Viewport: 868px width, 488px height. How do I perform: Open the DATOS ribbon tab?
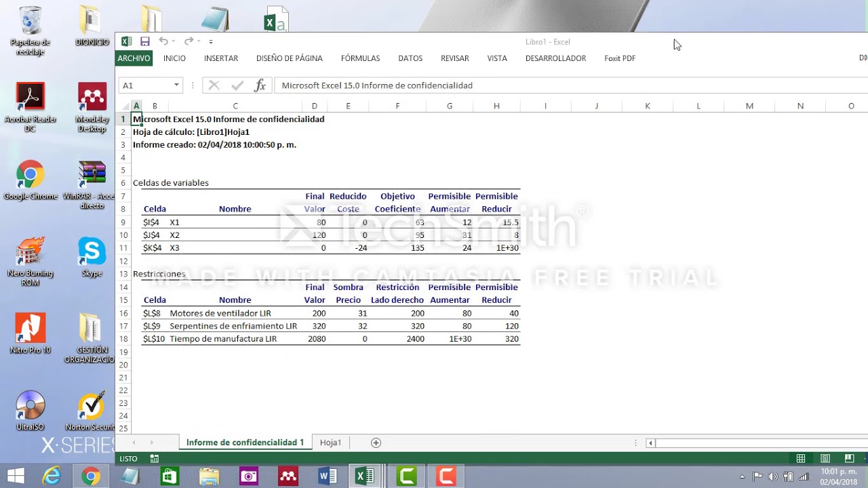[x=410, y=58]
